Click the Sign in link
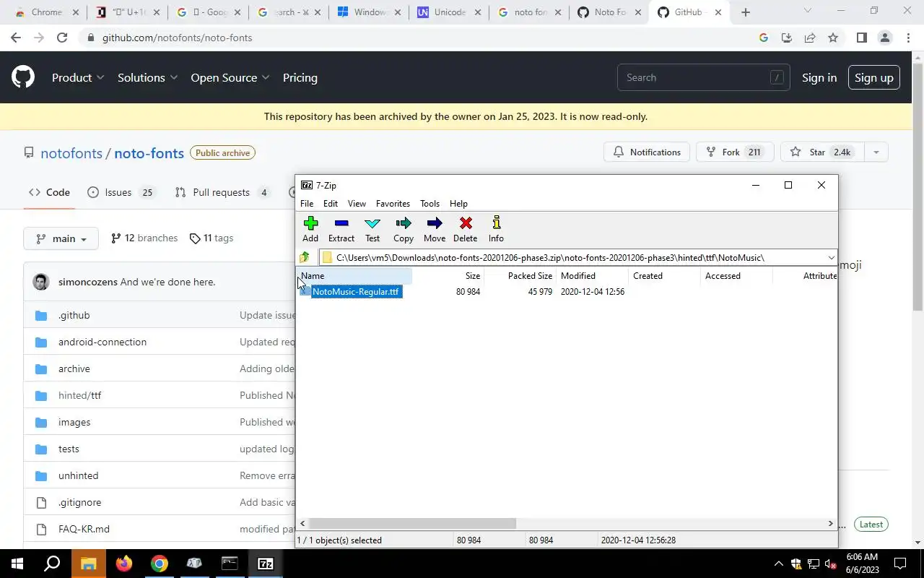Viewport: 924px width, 578px height. coord(819,77)
